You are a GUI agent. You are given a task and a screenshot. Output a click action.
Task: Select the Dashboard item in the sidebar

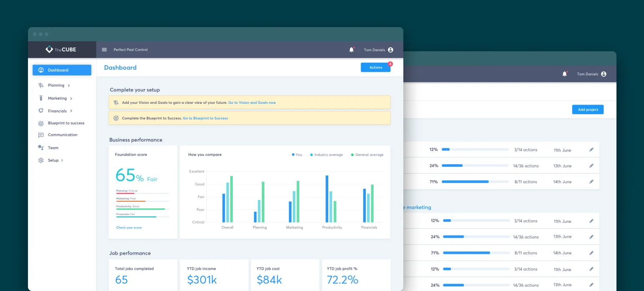(x=62, y=70)
